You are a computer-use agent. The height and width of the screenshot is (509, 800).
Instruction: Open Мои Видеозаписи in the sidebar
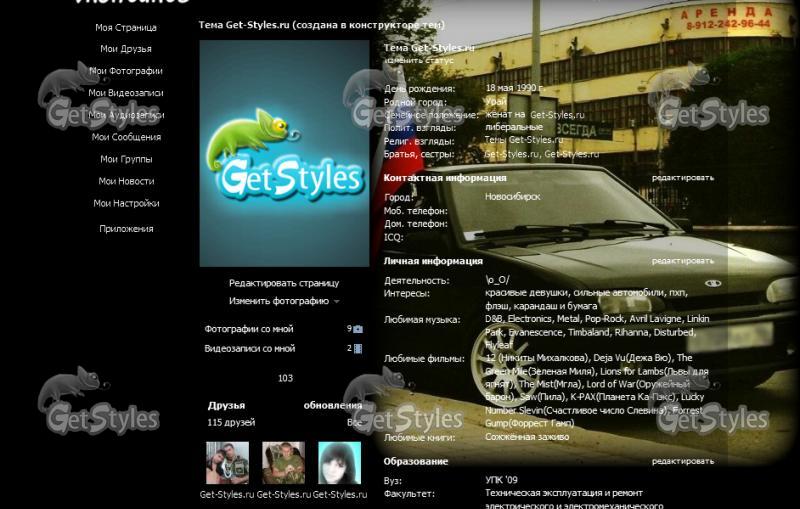click(126, 93)
